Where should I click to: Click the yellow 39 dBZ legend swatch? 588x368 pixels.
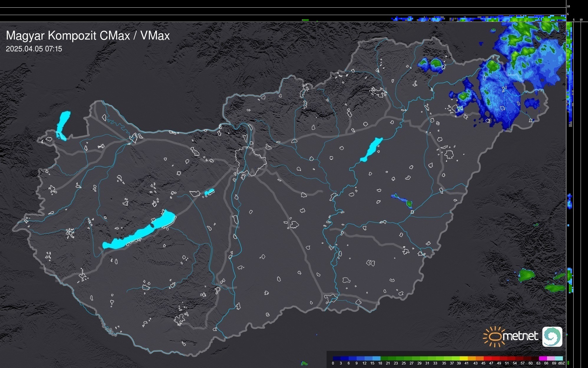(x=464, y=358)
